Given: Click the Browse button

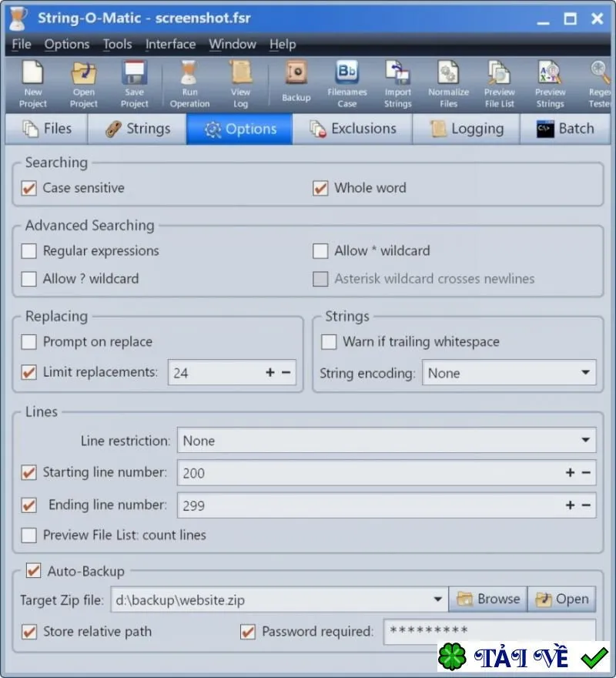Looking at the screenshot, I should pyautogui.click(x=488, y=599).
